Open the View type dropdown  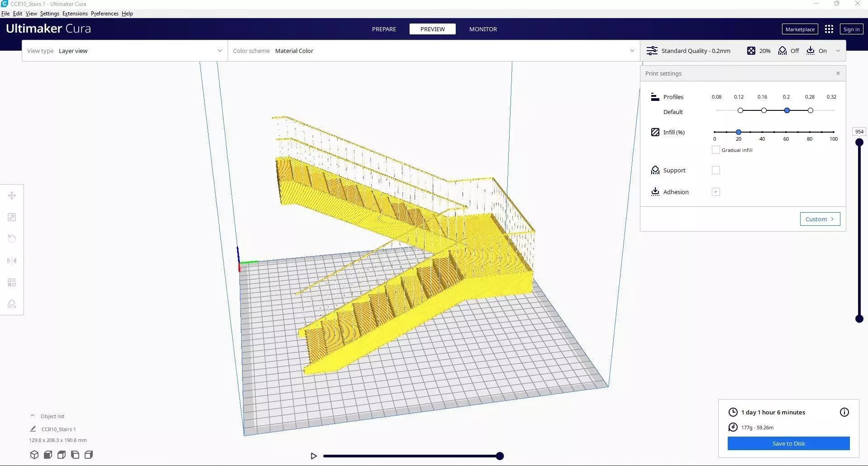124,51
